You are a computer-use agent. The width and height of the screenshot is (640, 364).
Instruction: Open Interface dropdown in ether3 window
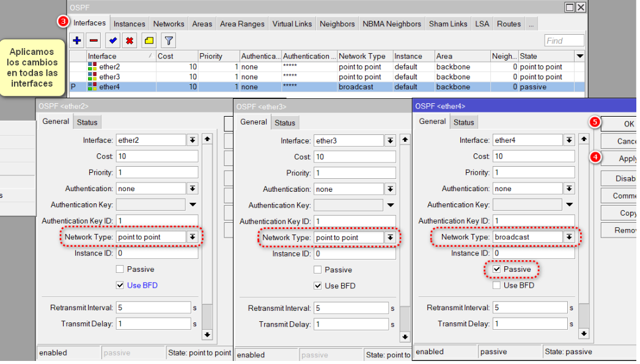coord(390,141)
